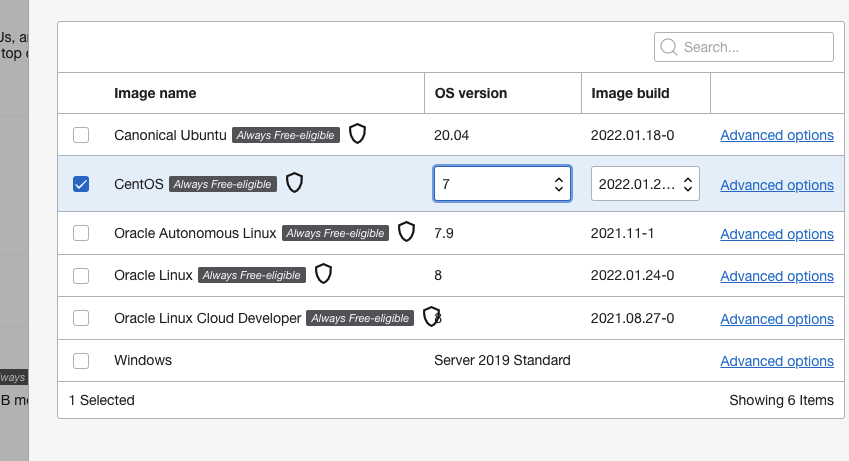Viewport: 849px width, 461px height.
Task: Open Advanced options for Oracle Autonomous Linux
Action: click(x=777, y=234)
